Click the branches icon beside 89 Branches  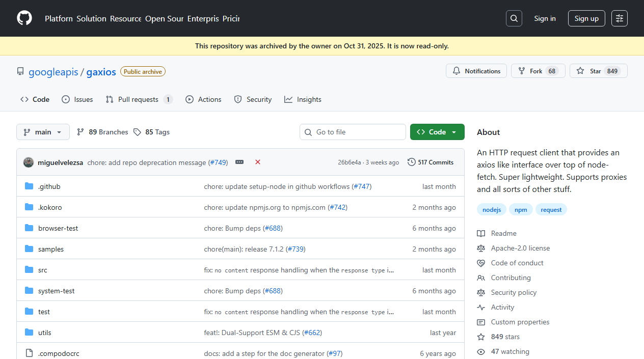point(81,132)
